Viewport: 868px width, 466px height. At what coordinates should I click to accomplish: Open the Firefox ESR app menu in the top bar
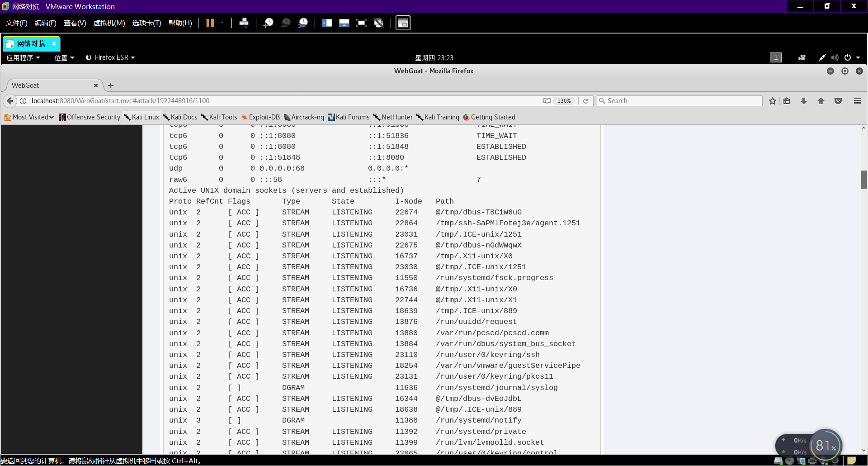tap(110, 57)
